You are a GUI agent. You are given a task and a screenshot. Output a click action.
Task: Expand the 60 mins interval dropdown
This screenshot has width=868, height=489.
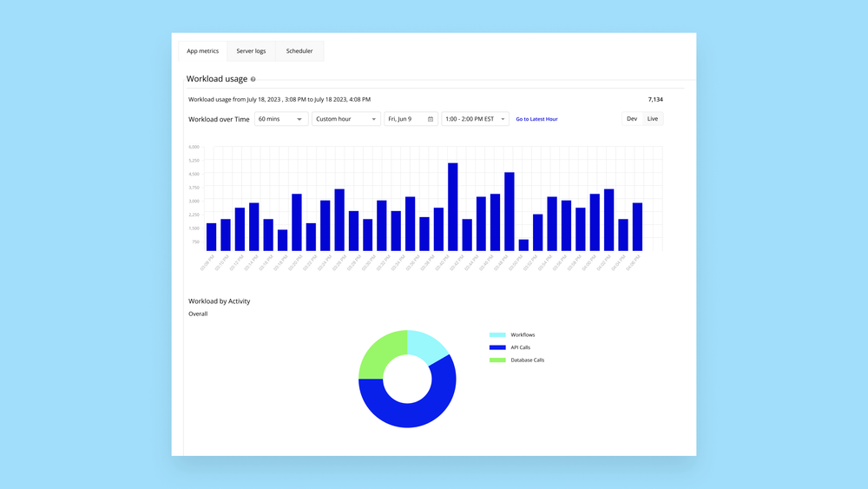[281, 119]
